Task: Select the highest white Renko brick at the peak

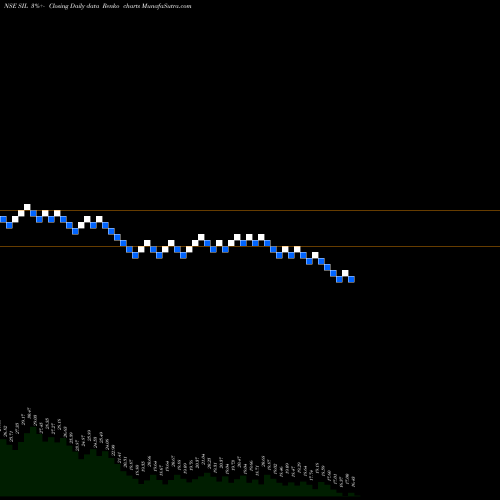Action: pos(27,207)
